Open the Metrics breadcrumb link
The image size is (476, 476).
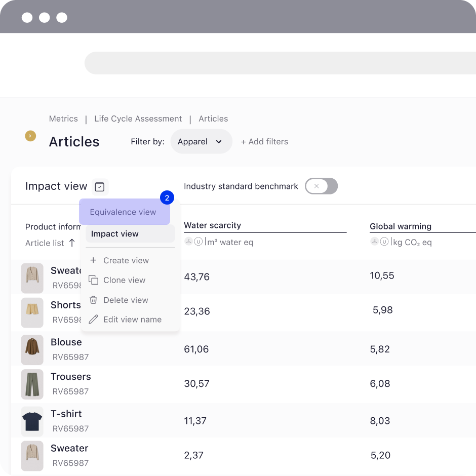pyautogui.click(x=63, y=118)
